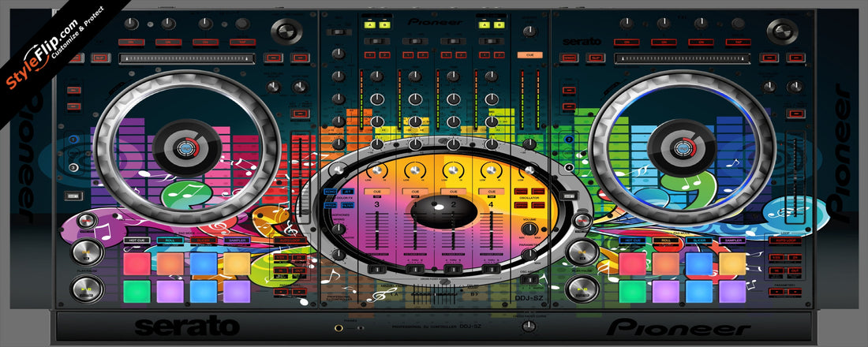The width and height of the screenshot is (868, 347).
Task: Double the loop with left deck 2X
Action: tap(298, 257)
